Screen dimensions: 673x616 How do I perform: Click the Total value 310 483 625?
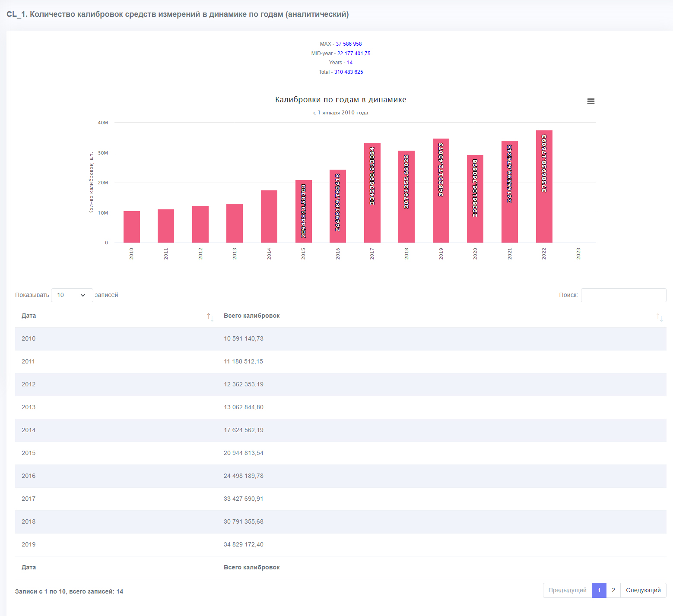click(x=349, y=72)
